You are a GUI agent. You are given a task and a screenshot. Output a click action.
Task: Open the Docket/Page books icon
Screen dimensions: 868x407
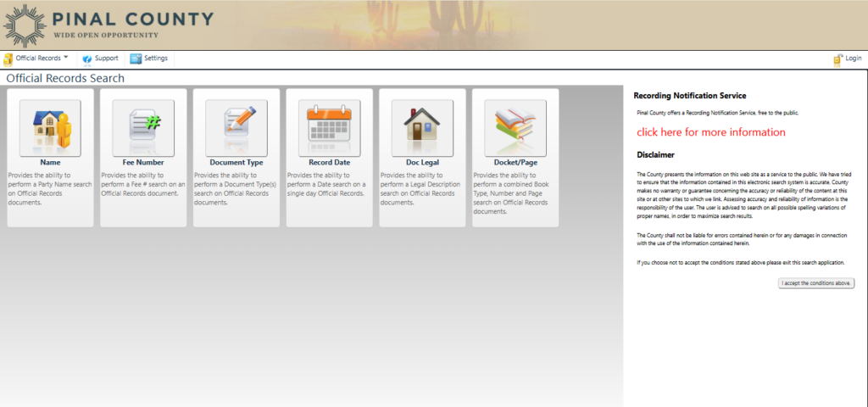(515, 127)
